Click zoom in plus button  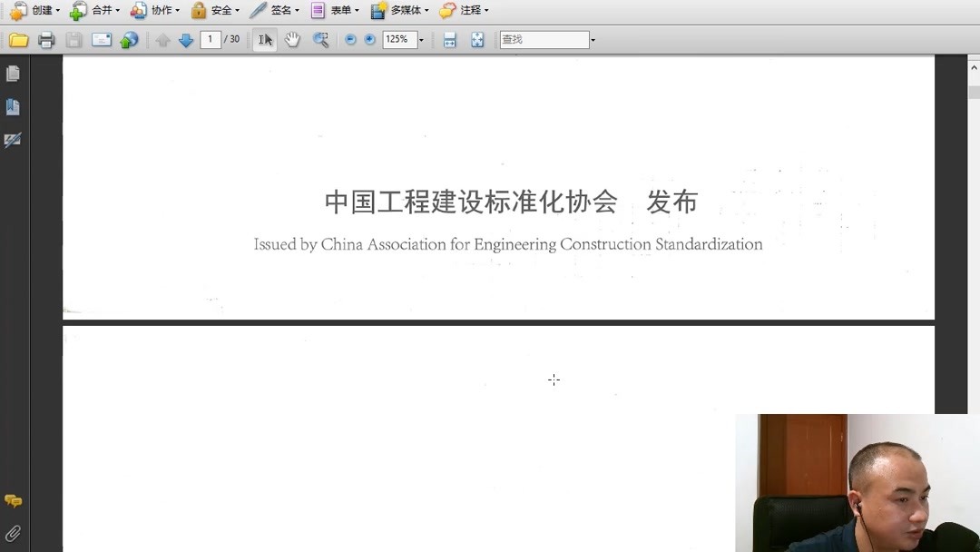pyautogui.click(x=370, y=39)
